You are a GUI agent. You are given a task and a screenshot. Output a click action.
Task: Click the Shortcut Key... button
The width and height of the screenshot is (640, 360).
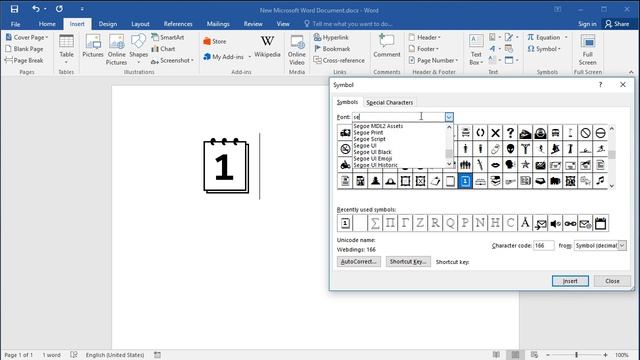pos(408,261)
